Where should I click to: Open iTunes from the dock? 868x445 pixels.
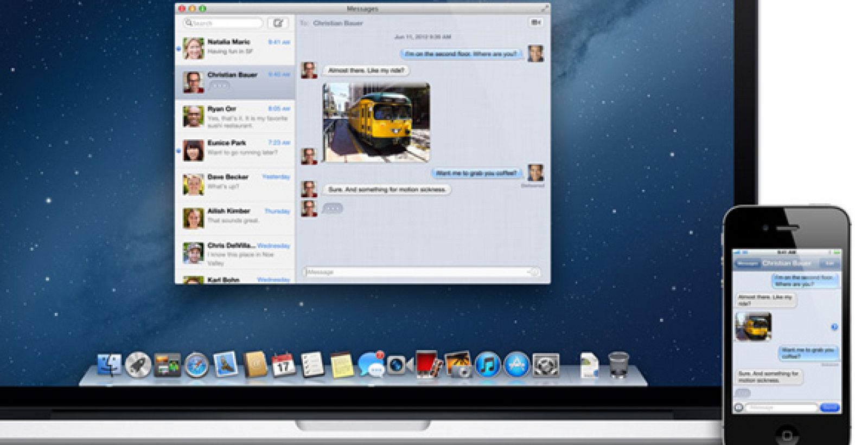pyautogui.click(x=487, y=365)
